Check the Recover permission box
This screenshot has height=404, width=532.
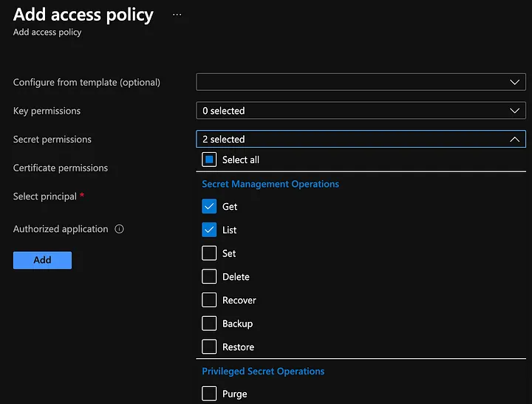[x=209, y=300]
